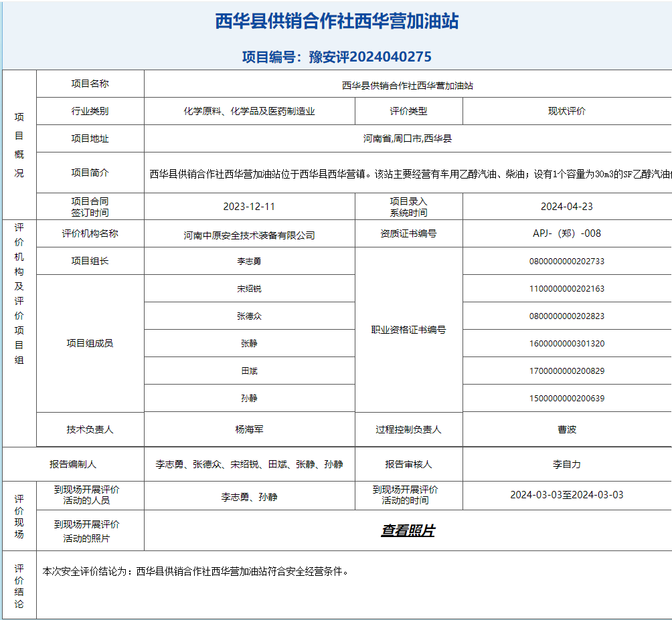Click team member cell 孙静
Viewport: 672px width, 620px height.
pos(250,398)
